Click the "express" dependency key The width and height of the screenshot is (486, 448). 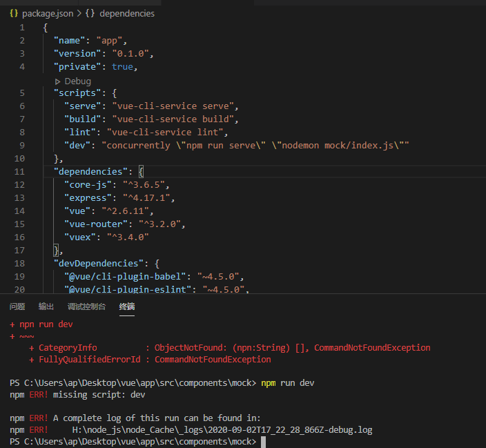click(x=88, y=198)
